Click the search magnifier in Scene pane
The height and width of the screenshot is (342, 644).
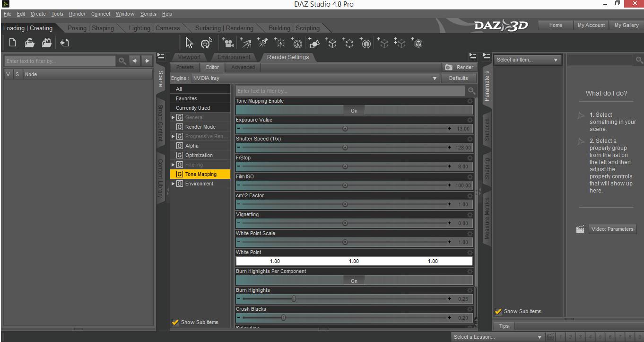pyautogui.click(x=122, y=61)
